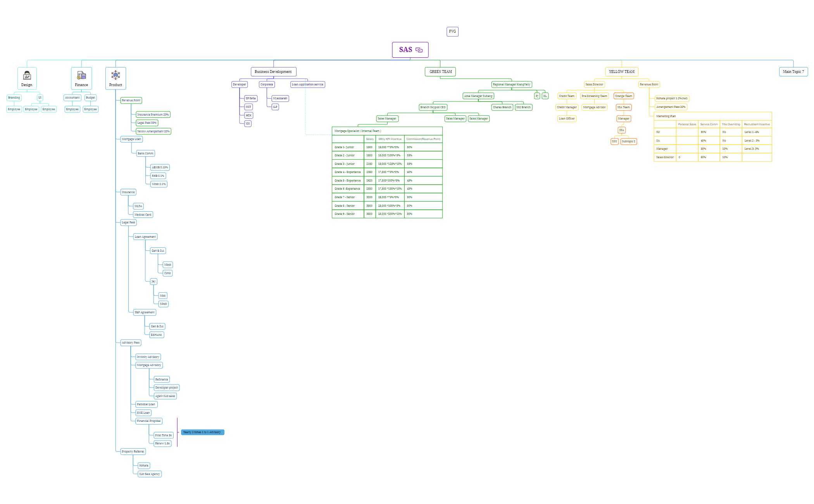Select the Grade 5 - Experience table row label
The image size is (814, 504).
click(x=347, y=181)
